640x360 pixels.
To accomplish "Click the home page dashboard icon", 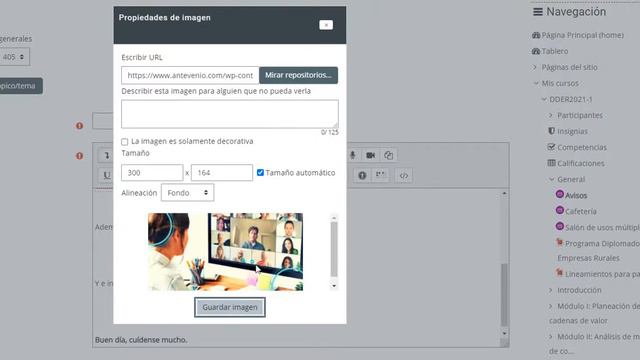I will click(536, 35).
